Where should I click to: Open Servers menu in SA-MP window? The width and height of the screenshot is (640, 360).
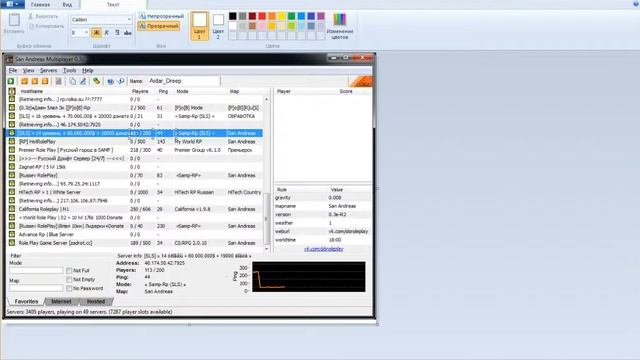(48, 71)
